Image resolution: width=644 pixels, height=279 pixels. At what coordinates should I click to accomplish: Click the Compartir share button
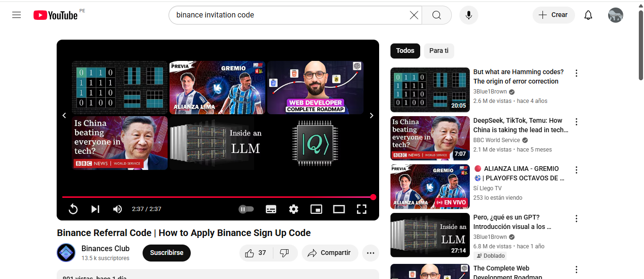(x=330, y=253)
